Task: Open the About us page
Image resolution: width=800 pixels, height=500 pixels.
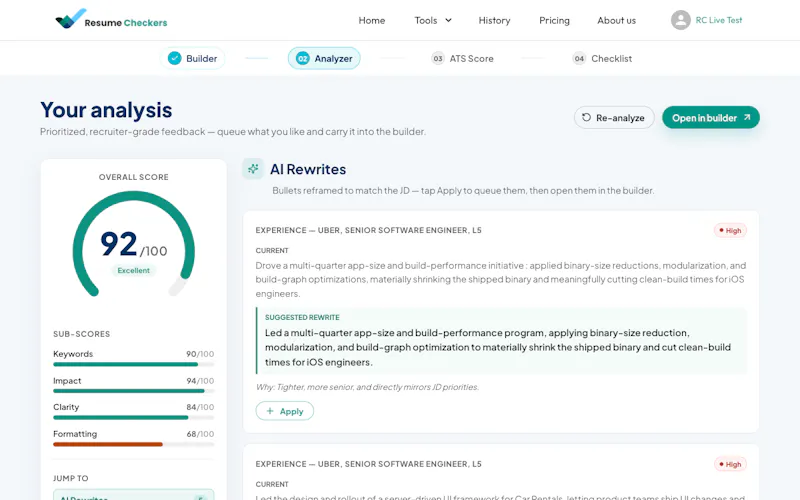Action: click(616, 20)
